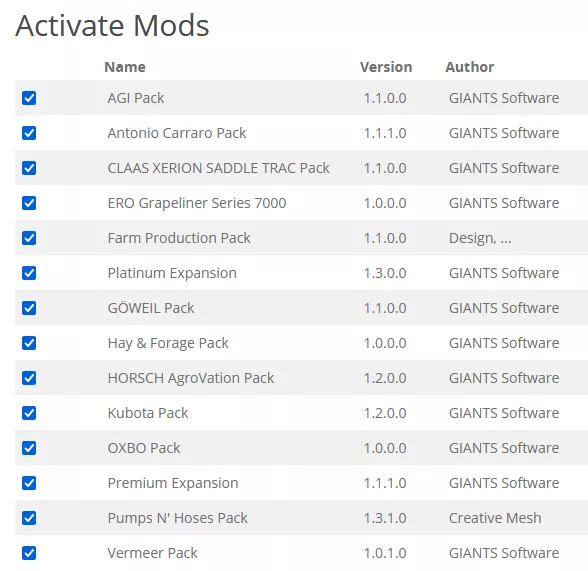Click the Author column header

click(470, 67)
